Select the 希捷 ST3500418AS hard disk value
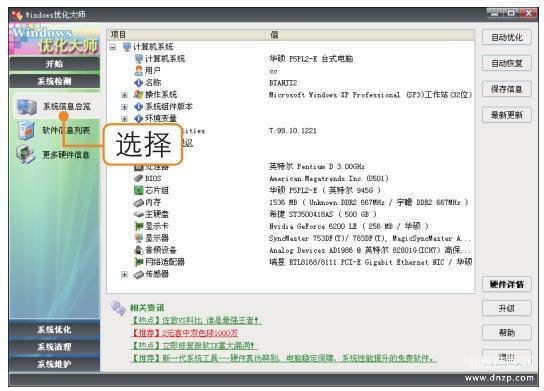This screenshot has height=391, width=544. click(323, 214)
